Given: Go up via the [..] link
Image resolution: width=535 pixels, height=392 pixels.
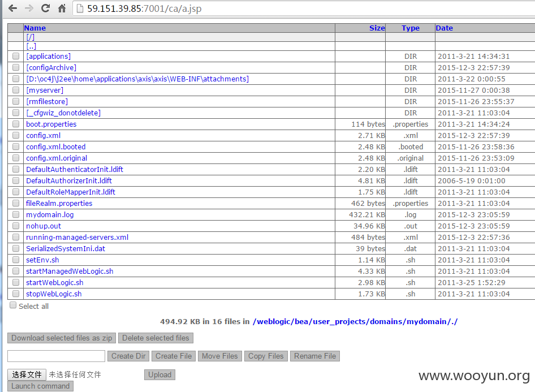Looking at the screenshot, I should click(x=31, y=46).
